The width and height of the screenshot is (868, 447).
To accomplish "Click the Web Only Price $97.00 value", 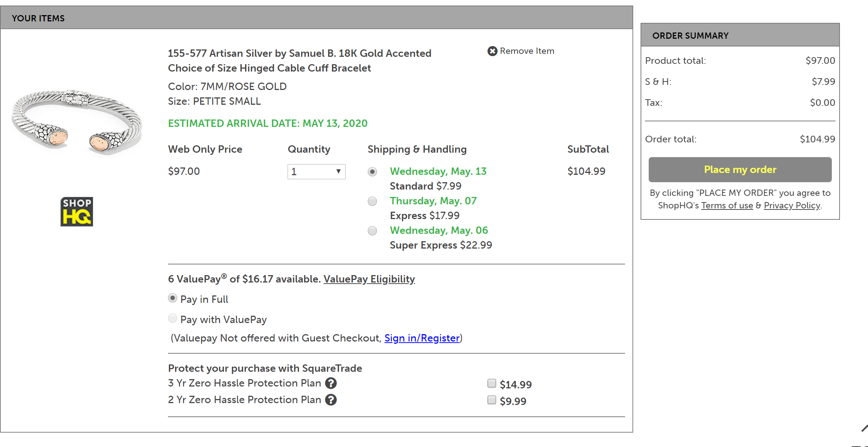I will (x=184, y=171).
